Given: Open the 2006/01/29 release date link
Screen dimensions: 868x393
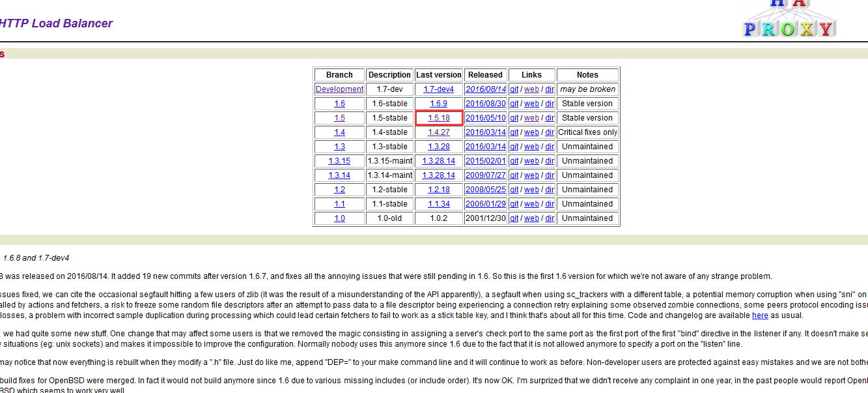Looking at the screenshot, I should tap(486, 204).
